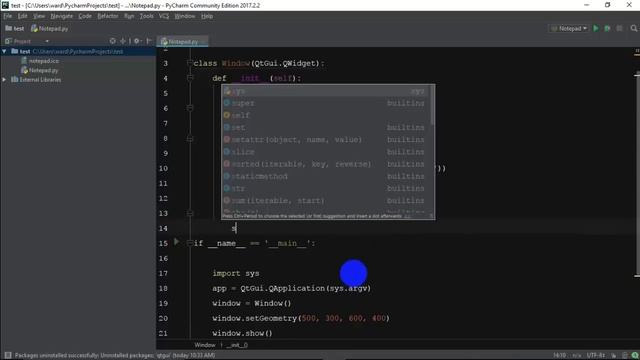Start debugging with the green bug icon

click(x=607, y=28)
